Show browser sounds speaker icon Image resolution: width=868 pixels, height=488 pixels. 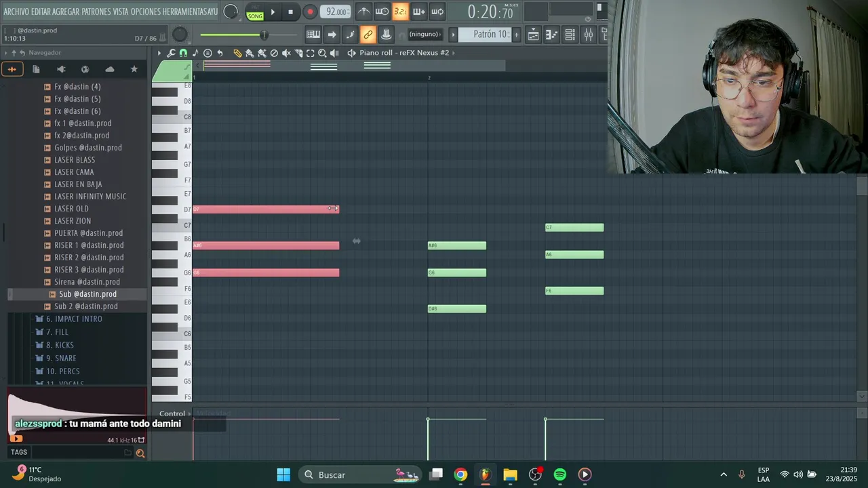click(60, 69)
